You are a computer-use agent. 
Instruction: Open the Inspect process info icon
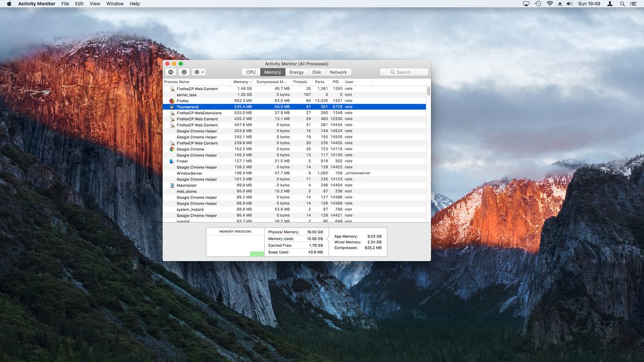(184, 72)
